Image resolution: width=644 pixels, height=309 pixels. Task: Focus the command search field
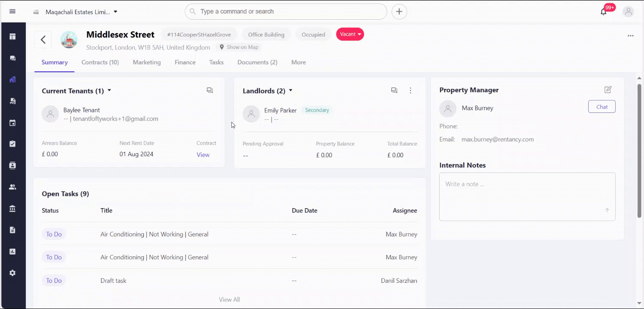tap(286, 12)
